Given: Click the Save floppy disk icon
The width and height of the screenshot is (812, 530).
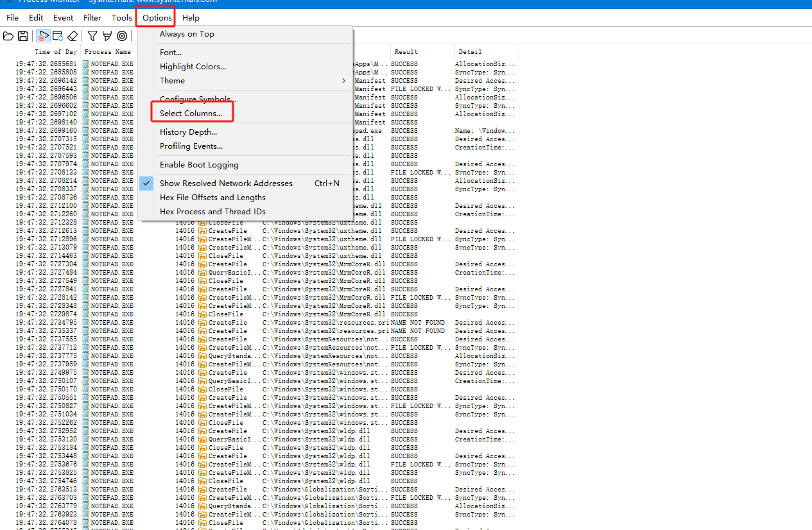Looking at the screenshot, I should [23, 36].
